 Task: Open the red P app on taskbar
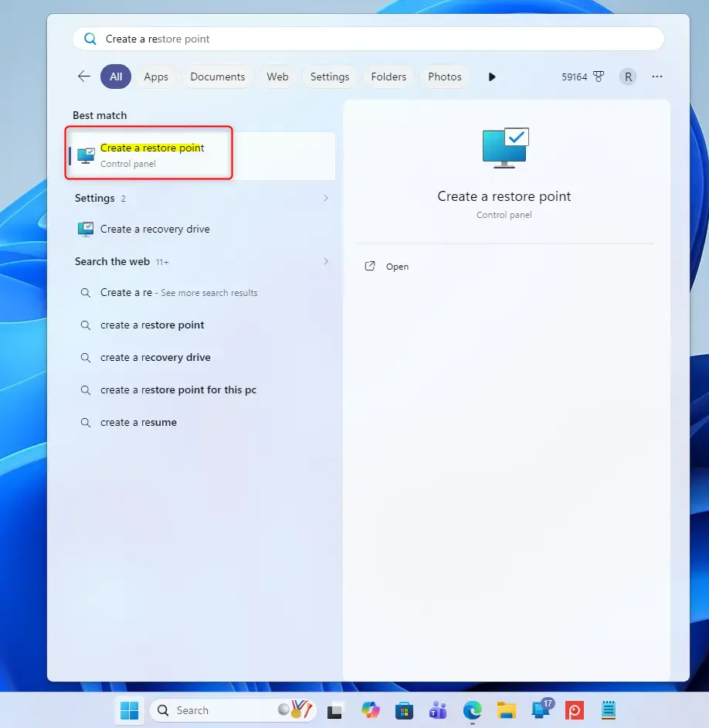575,710
